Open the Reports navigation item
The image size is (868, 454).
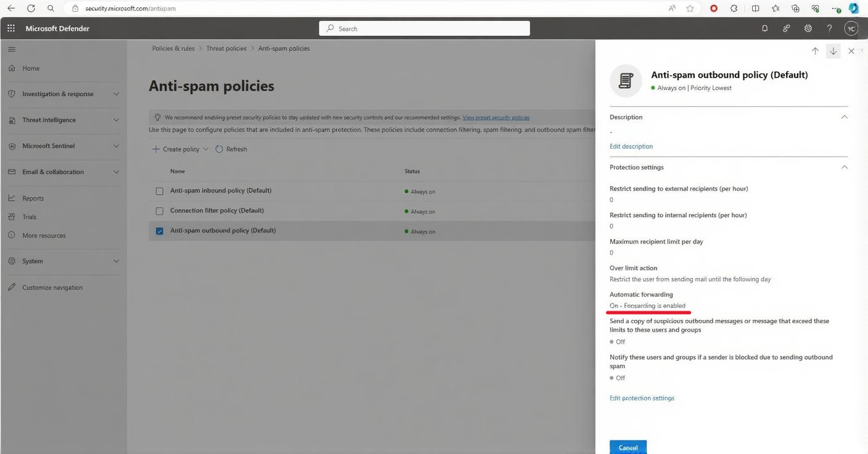click(33, 199)
